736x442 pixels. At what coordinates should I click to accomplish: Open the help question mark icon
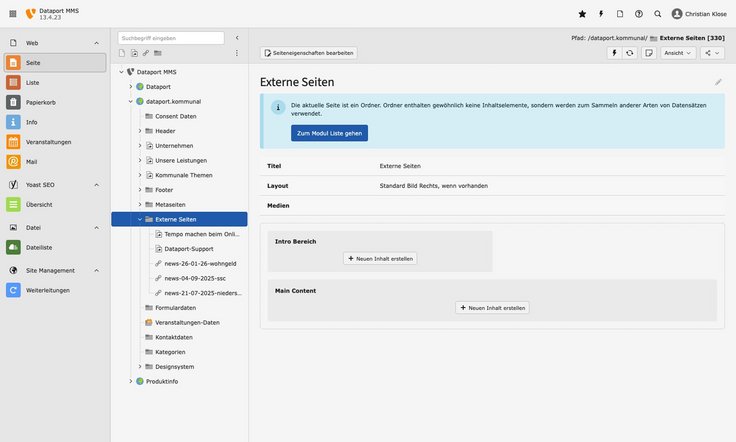point(639,14)
